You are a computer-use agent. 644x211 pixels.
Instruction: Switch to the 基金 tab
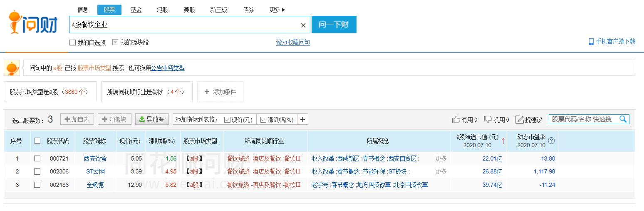[x=136, y=10]
